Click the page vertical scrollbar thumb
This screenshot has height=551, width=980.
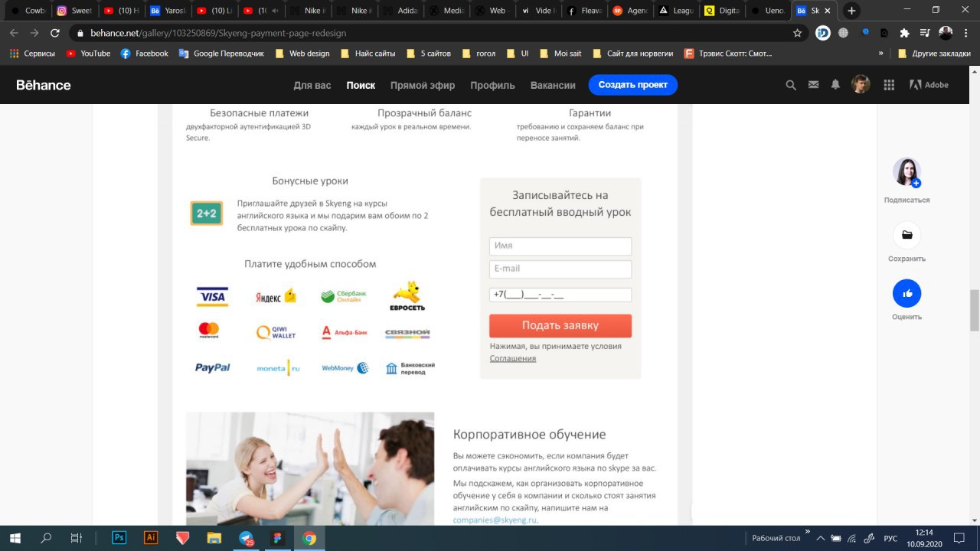tap(974, 311)
